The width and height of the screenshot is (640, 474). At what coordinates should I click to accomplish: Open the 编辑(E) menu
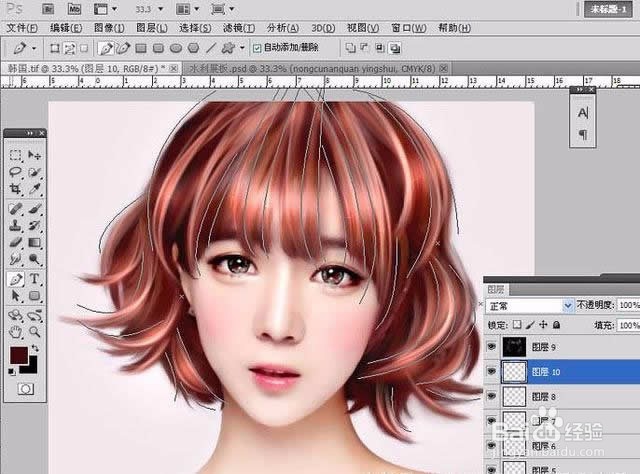(x=66, y=28)
